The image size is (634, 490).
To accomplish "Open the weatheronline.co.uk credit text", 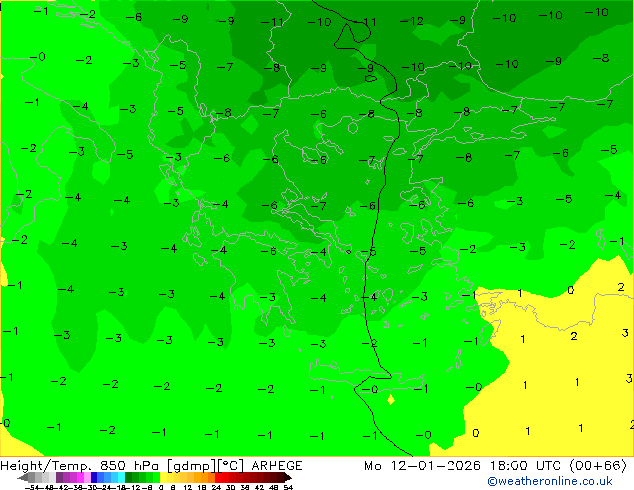I will (550, 481).
